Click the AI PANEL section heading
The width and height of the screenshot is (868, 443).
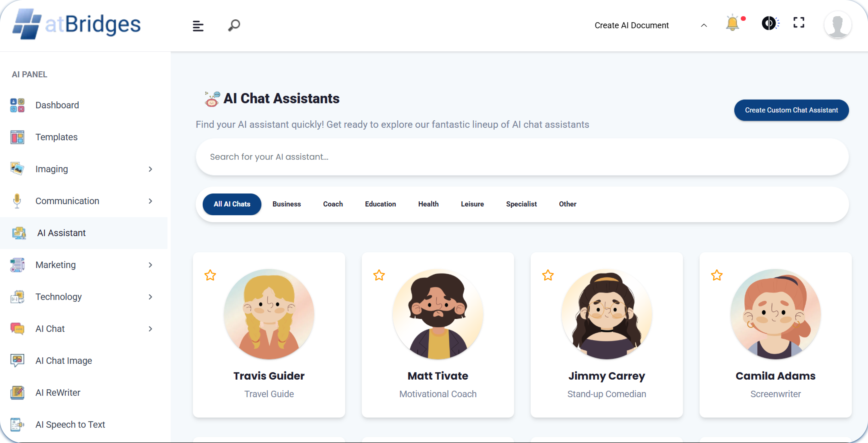click(x=29, y=75)
